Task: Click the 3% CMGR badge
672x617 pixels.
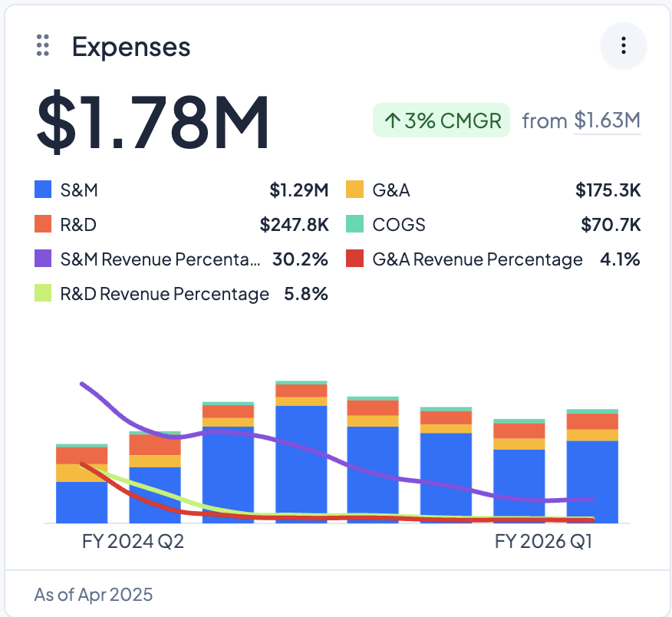Action: [x=442, y=120]
